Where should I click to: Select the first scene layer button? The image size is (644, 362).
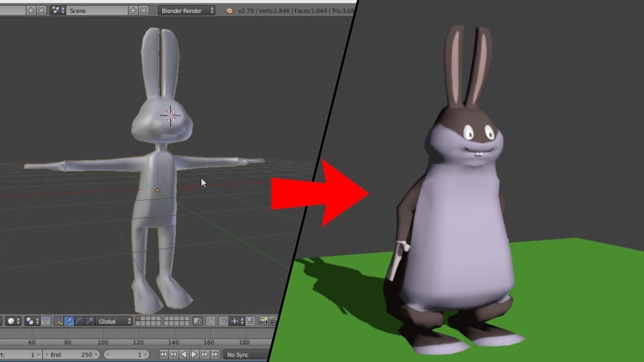click(x=137, y=318)
